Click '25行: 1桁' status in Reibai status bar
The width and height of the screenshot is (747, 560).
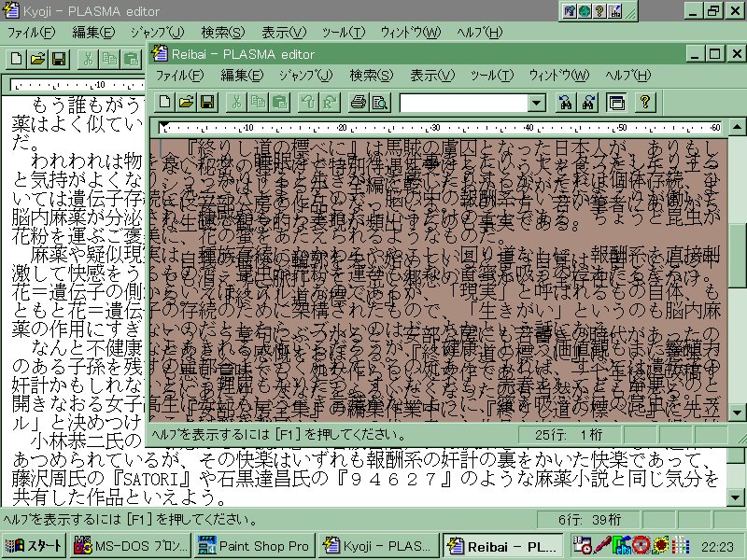569,434
